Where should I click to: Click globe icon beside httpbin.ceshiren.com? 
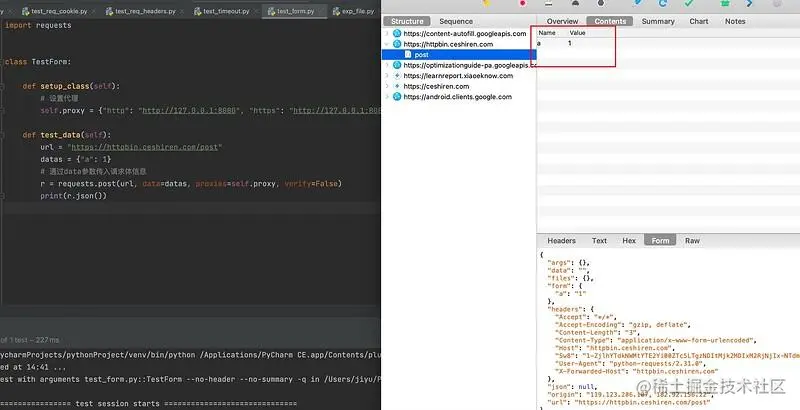click(x=397, y=44)
